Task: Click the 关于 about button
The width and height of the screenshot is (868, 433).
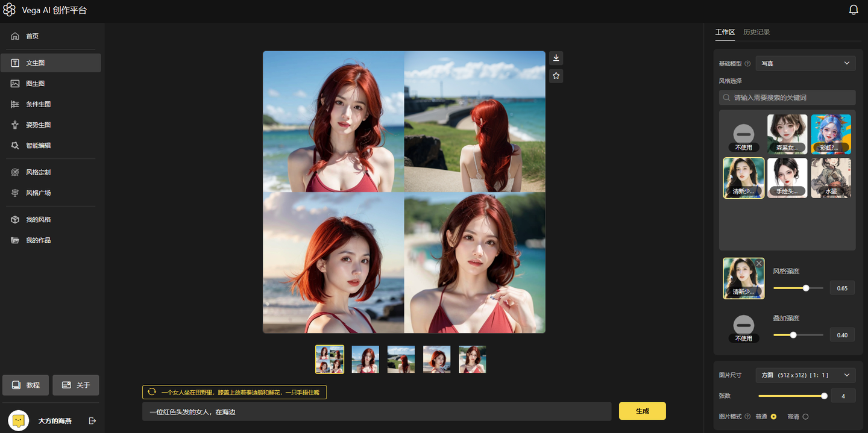Action: click(75, 385)
